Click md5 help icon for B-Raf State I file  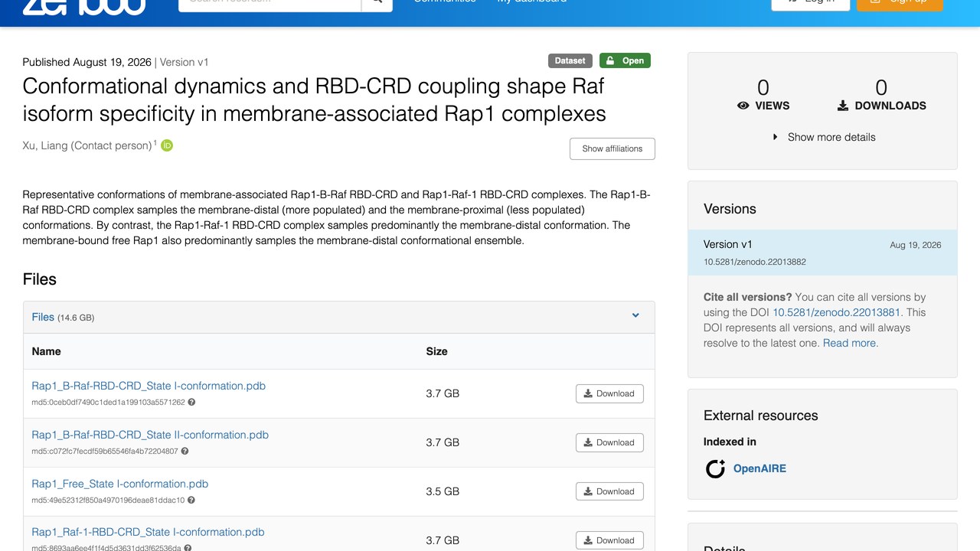191,403
